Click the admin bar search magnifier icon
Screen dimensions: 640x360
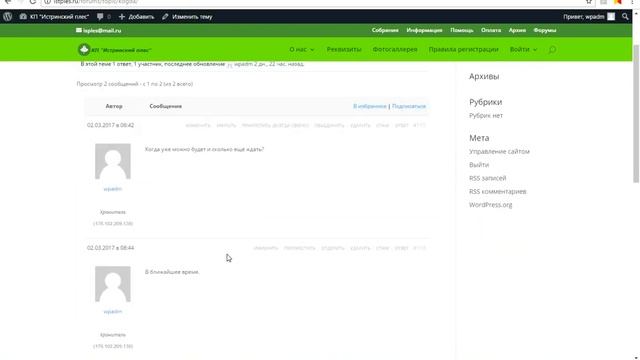click(x=625, y=17)
